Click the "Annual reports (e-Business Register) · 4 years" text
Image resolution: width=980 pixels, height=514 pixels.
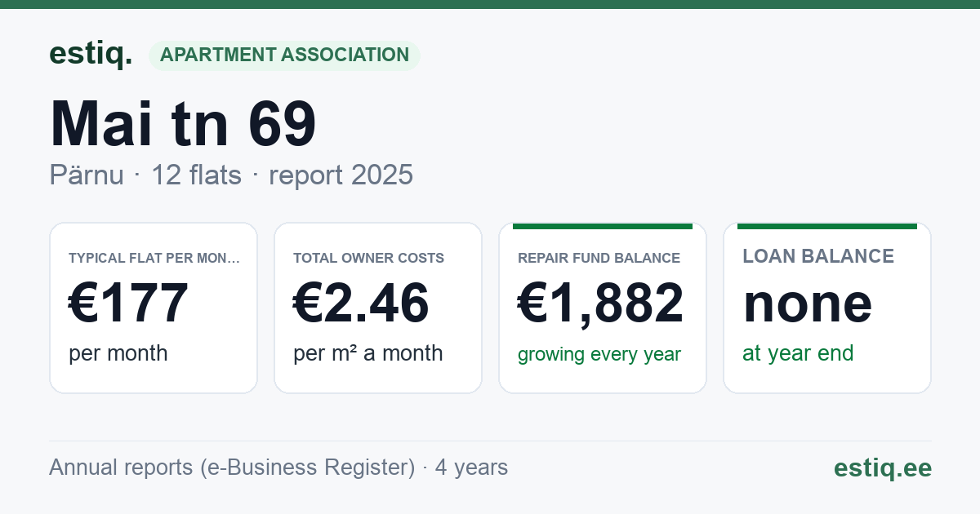278,467
